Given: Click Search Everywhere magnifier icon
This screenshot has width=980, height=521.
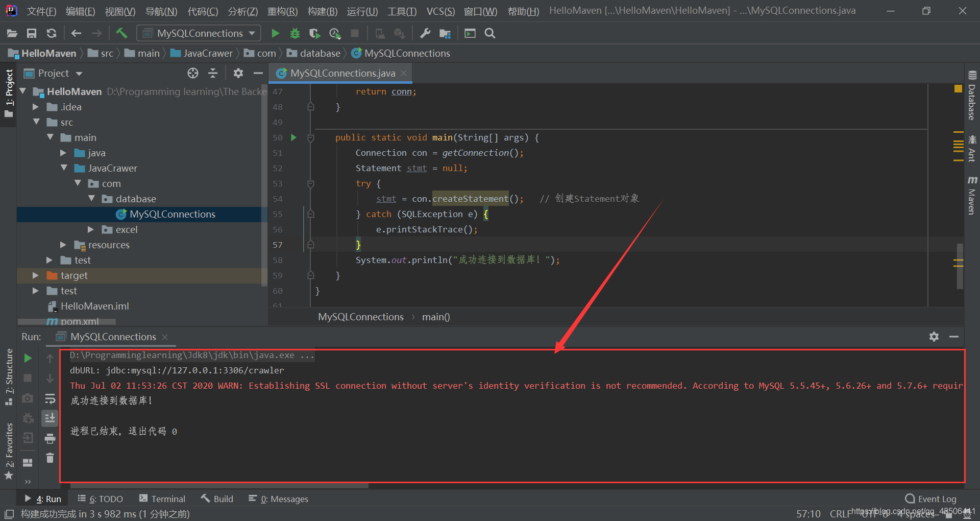Looking at the screenshot, I should [x=490, y=34].
